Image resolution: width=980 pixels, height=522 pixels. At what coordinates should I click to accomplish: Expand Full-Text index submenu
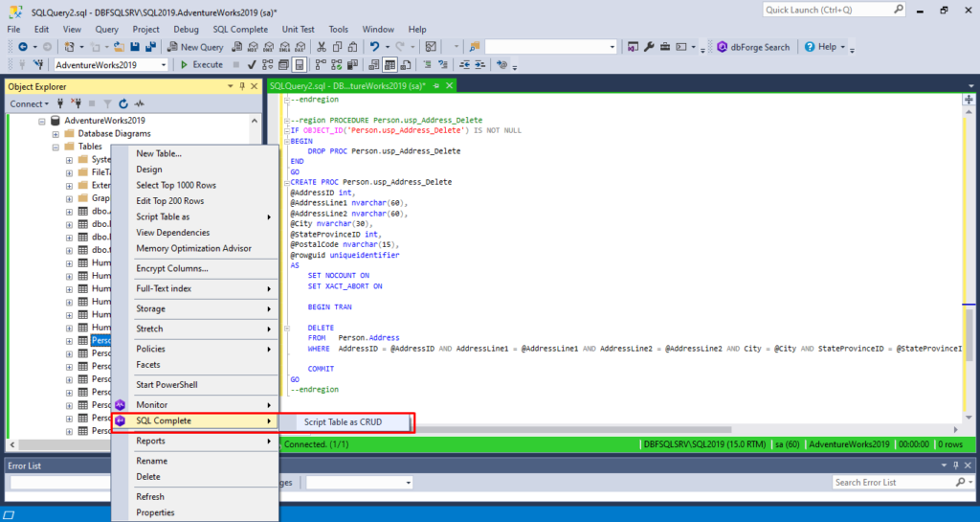[194, 288]
